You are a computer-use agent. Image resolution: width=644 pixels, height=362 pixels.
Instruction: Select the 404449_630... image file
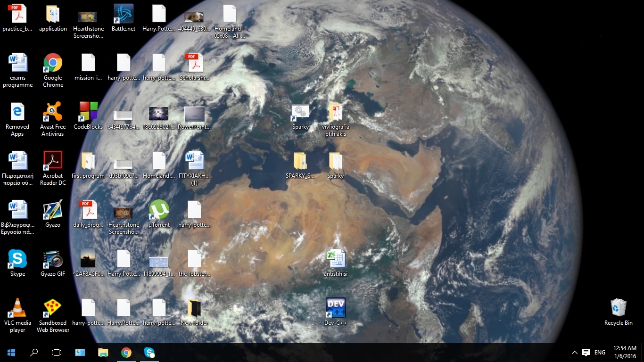click(x=194, y=22)
